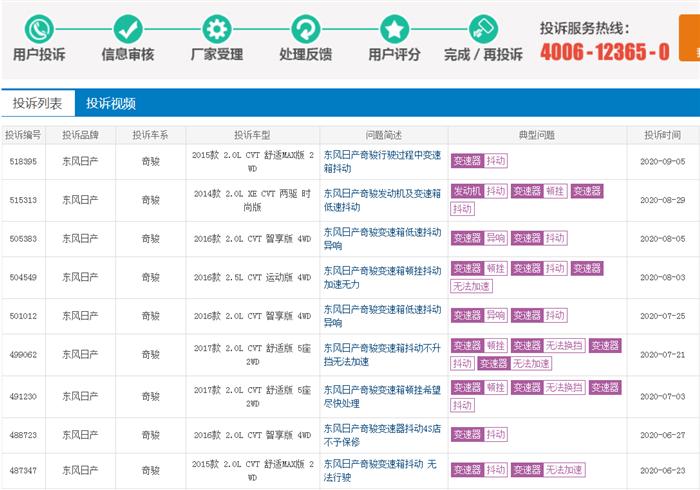Image resolution: width=700 pixels, height=490 pixels.
Task: Open complaint 东风日产奇骏变速器抖动4S店不予保修
Action: [382, 435]
